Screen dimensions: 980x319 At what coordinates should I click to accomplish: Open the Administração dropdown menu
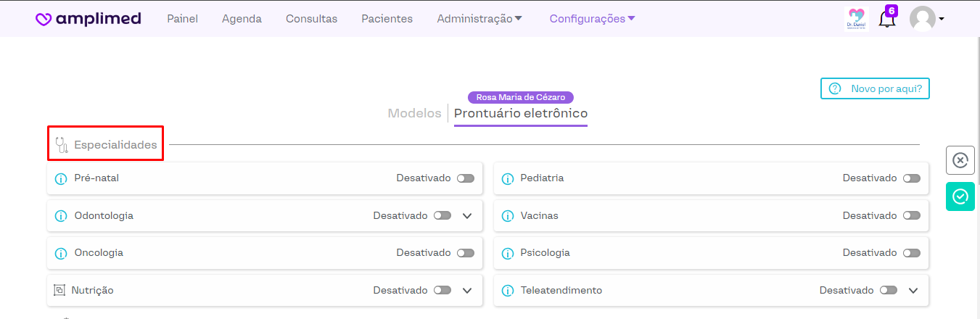[x=479, y=19]
